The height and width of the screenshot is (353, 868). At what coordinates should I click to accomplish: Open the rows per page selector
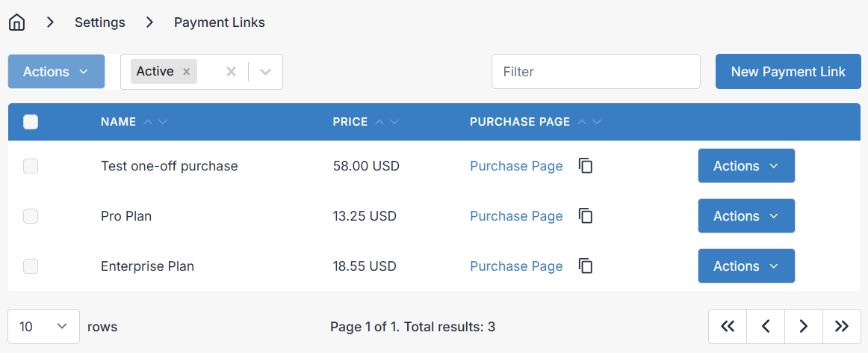43,327
